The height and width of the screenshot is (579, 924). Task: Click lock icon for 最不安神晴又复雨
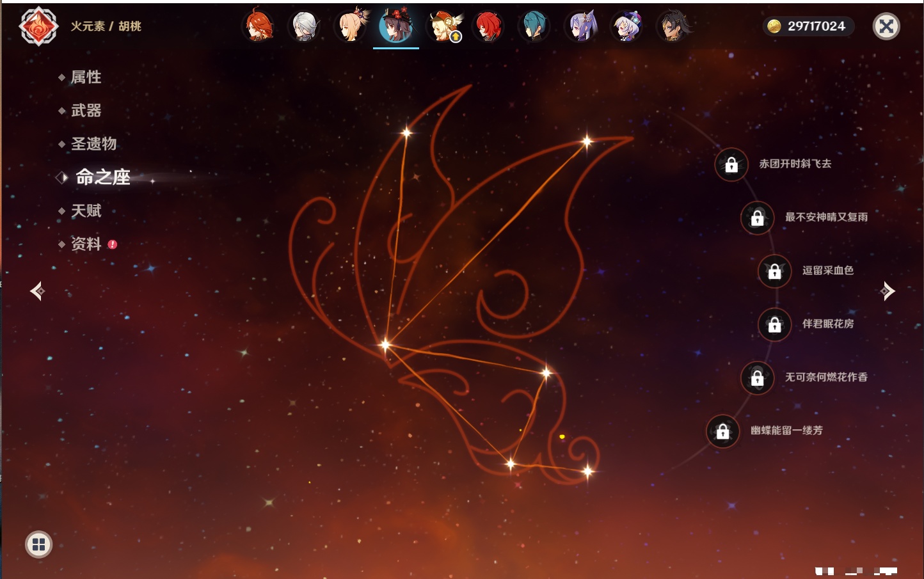tap(757, 218)
